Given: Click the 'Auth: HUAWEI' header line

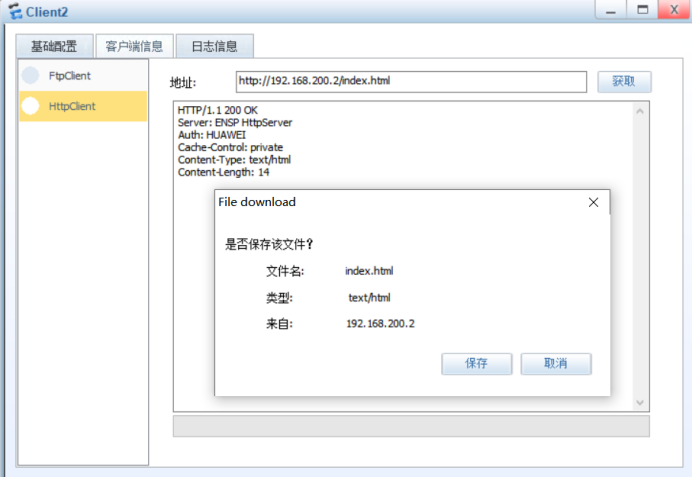Looking at the screenshot, I should click(211, 135).
